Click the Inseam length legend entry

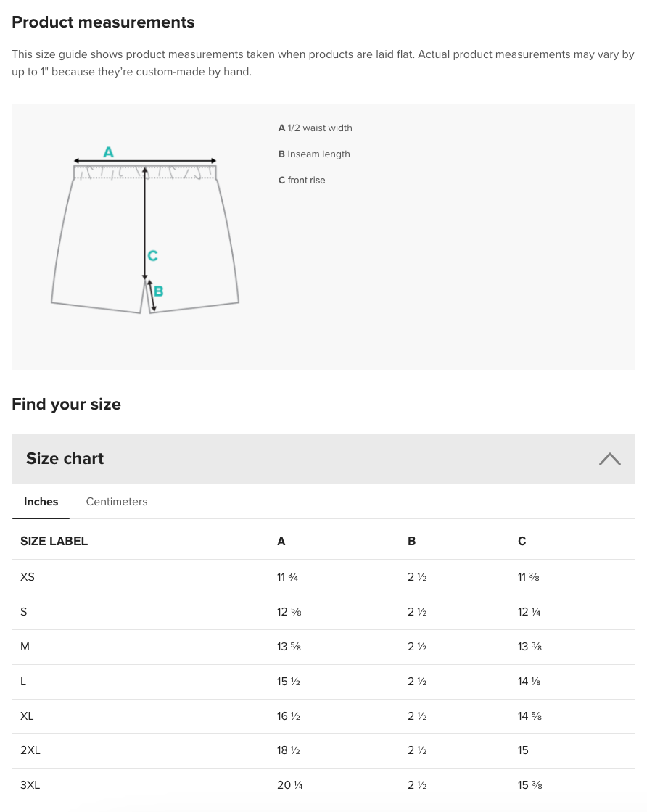[x=314, y=154]
